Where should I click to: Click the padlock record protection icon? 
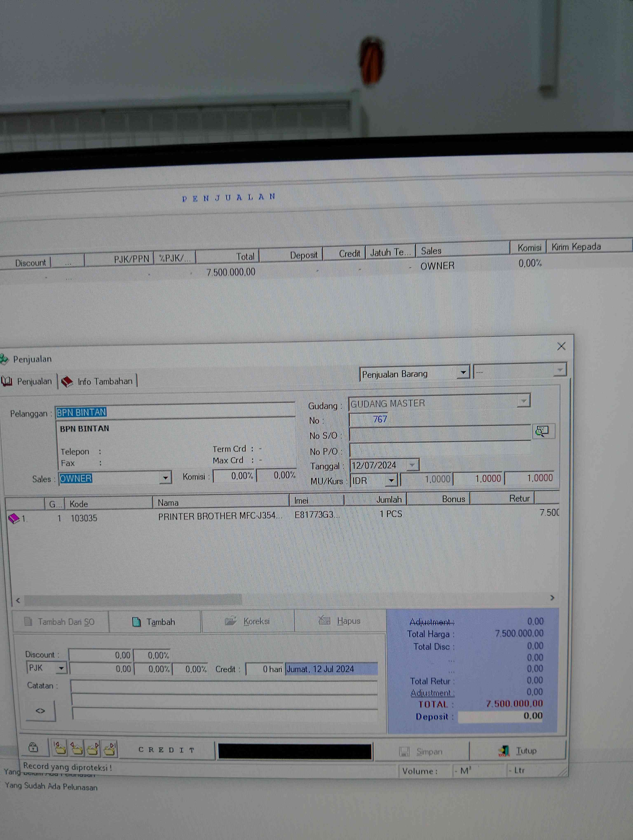point(33,747)
